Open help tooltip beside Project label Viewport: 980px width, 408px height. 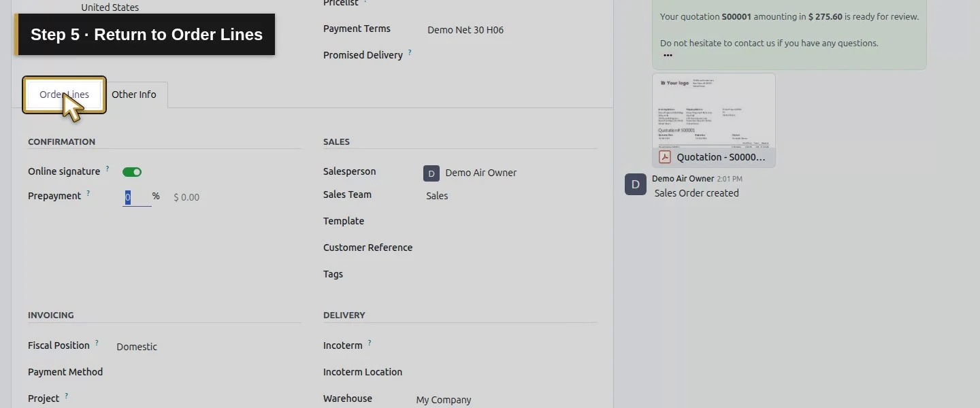tap(66, 395)
